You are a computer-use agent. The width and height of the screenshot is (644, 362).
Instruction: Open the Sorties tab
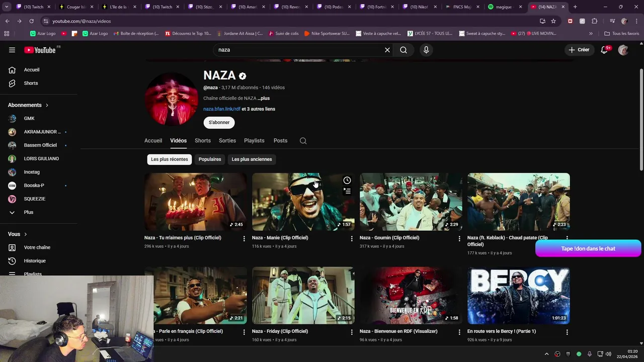coord(227,141)
